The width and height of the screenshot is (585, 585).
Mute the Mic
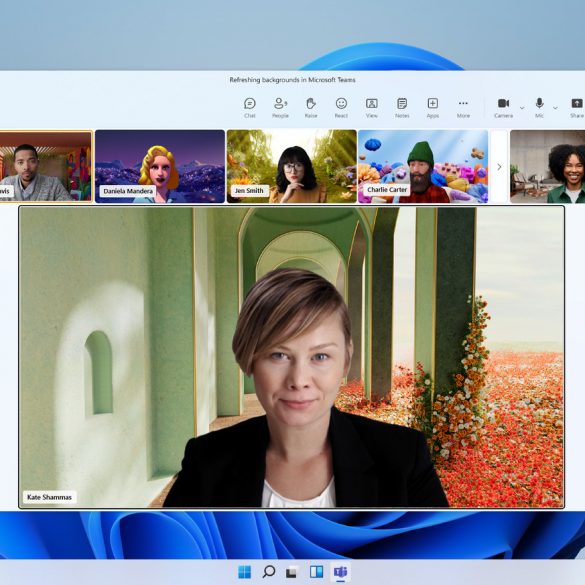(539, 108)
